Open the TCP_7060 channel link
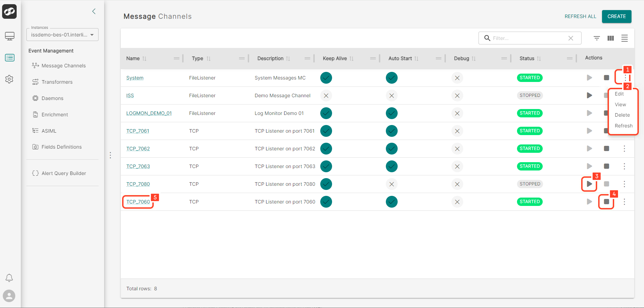 click(138, 202)
